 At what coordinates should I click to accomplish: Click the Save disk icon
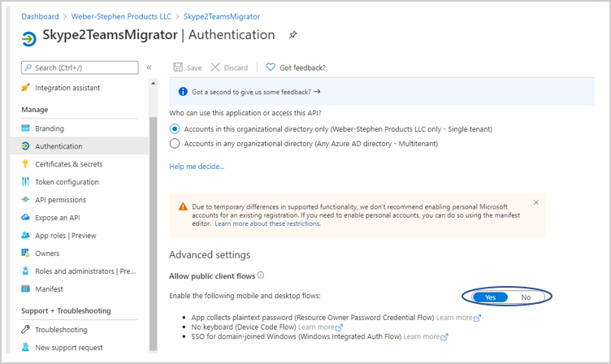(x=178, y=67)
